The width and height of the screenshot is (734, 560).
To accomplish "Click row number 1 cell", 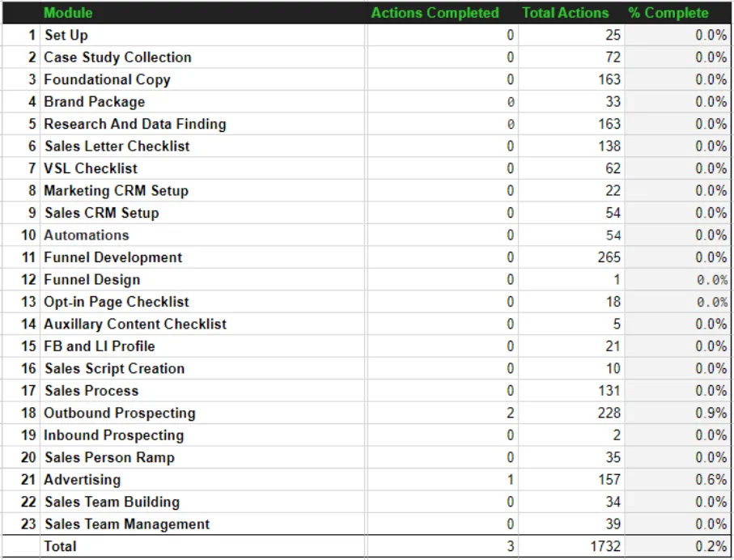I will 21,35.
